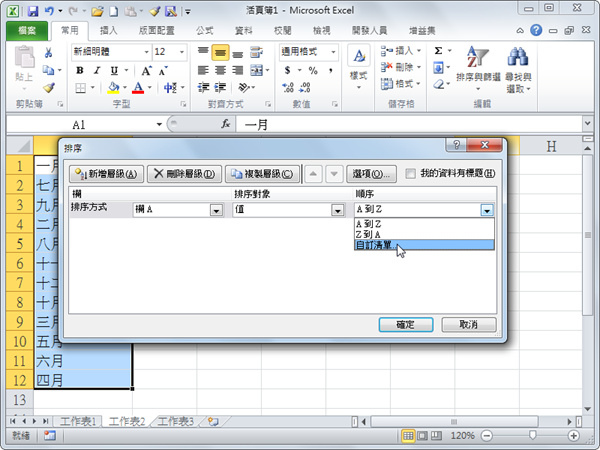Click the Copy icon in clipboard group
The width and height of the screenshot is (600, 450).
tap(48, 70)
